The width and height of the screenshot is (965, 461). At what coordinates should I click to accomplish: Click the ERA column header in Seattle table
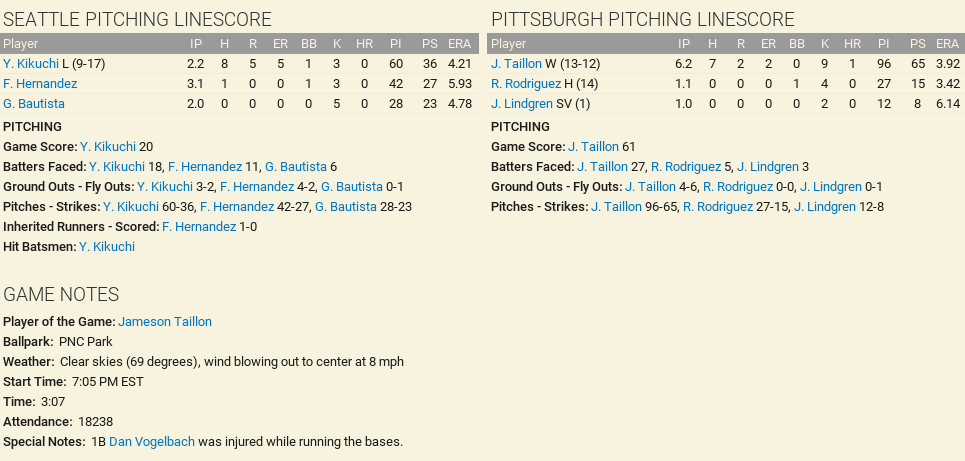click(460, 44)
